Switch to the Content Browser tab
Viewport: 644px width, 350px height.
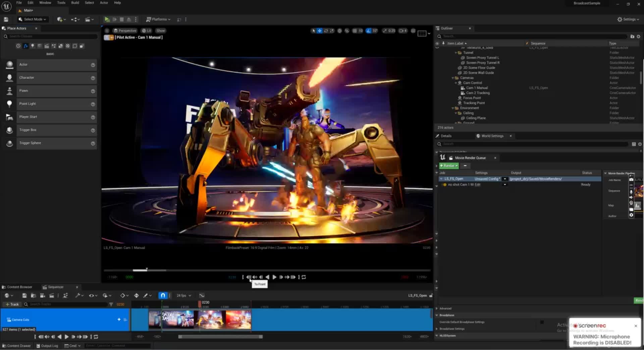coord(21,287)
